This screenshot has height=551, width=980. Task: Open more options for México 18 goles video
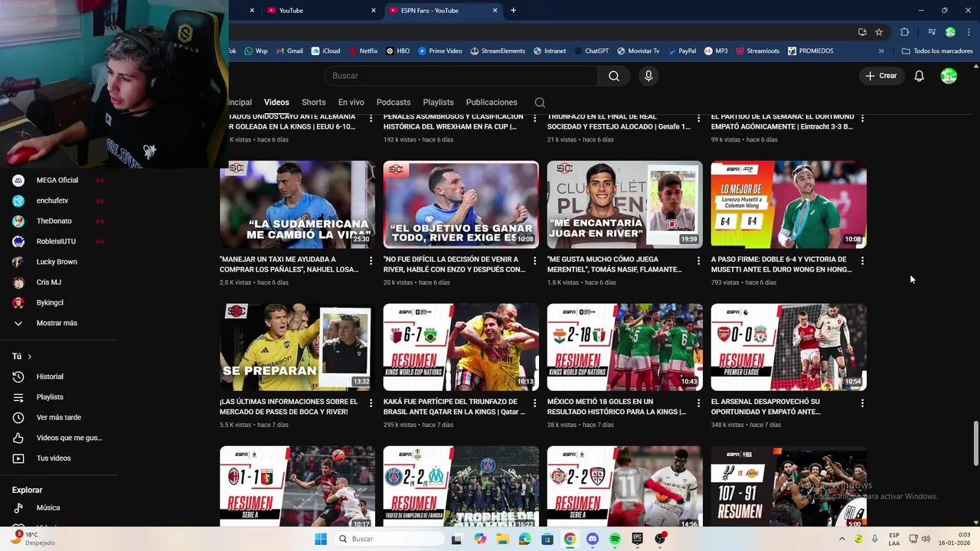(x=699, y=403)
